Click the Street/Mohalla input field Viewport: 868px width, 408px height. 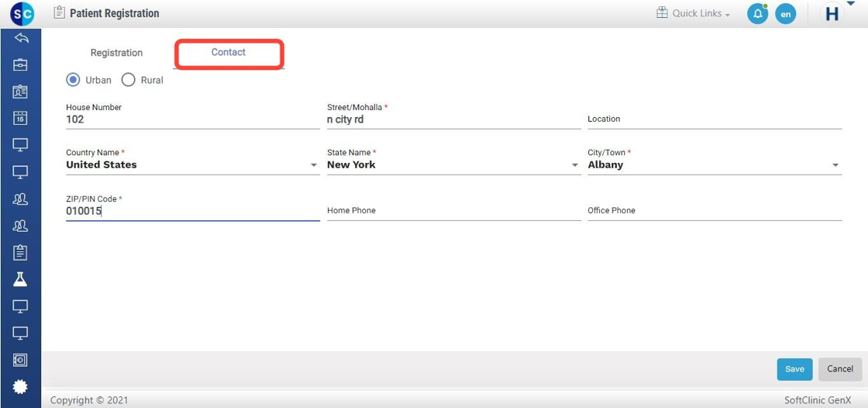coord(454,119)
